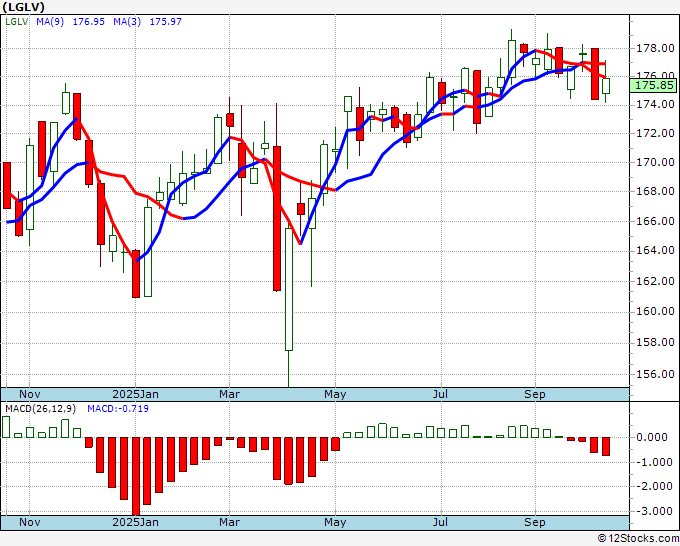Click the 172.00 price axis label

[x=655, y=133]
